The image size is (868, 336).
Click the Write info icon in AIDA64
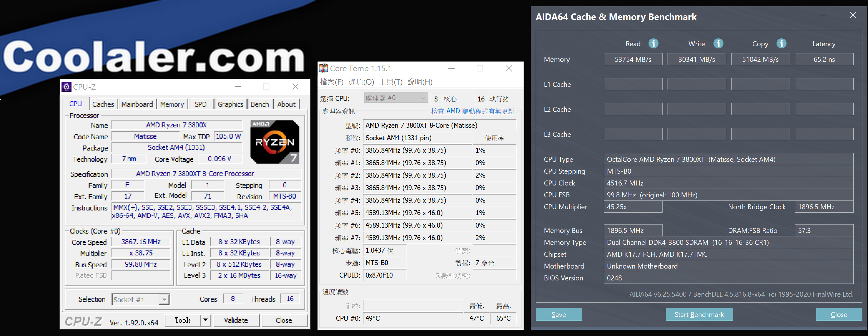[x=718, y=43]
